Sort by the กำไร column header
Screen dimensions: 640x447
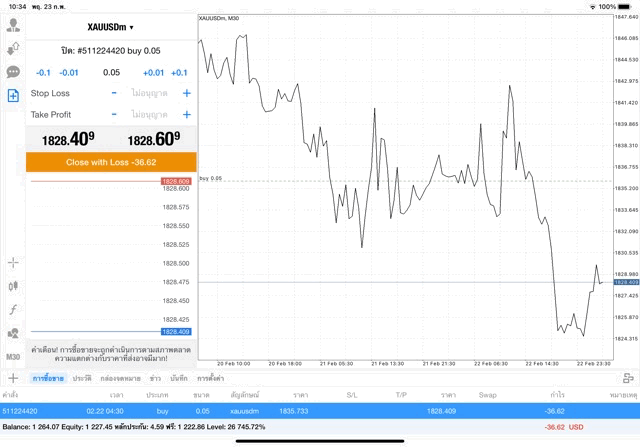tap(557, 395)
